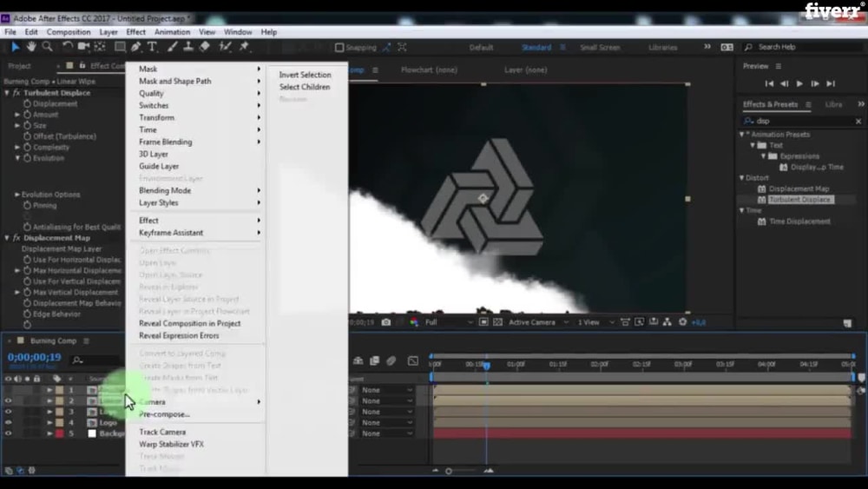
Task: Select the Rotation tool
Action: 67,47
